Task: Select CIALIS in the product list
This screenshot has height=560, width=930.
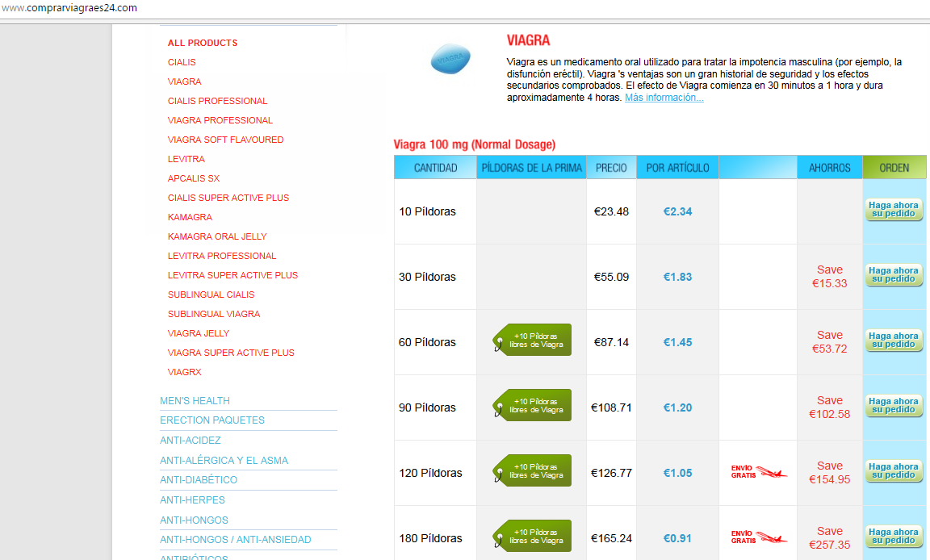Action: click(182, 62)
